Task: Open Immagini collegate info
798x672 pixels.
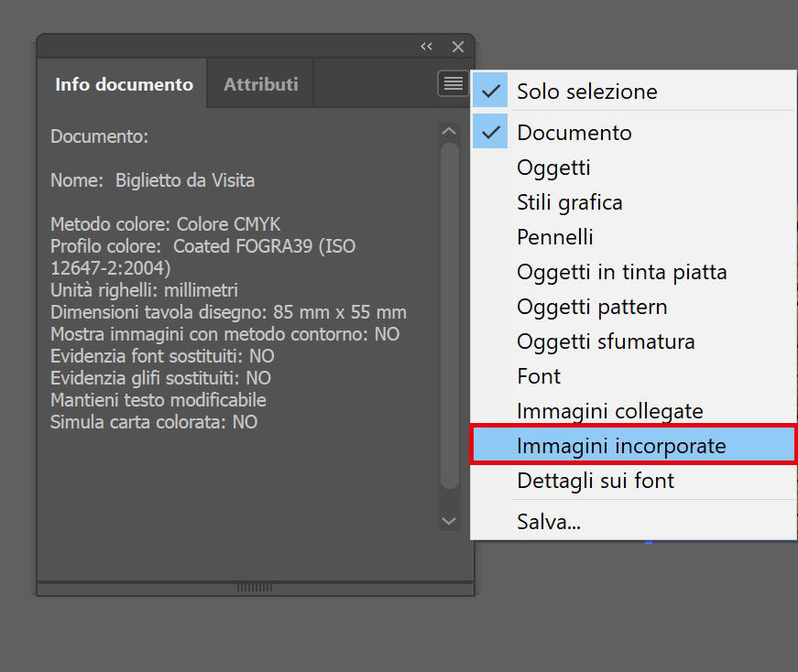Action: coord(609,411)
